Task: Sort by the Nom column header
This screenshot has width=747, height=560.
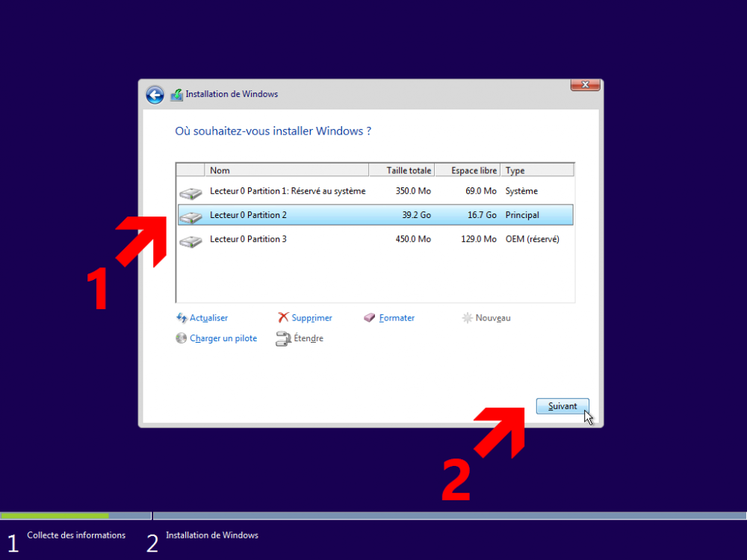Action: coord(286,170)
